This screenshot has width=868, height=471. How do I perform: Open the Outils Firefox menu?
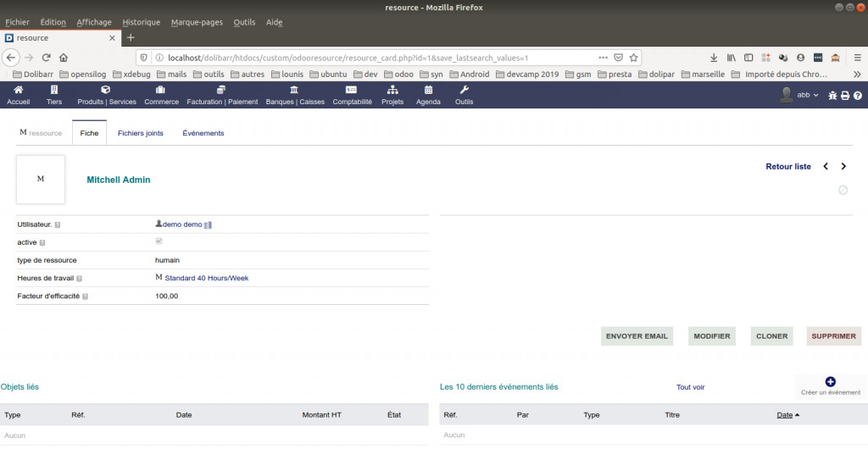pyautogui.click(x=244, y=22)
